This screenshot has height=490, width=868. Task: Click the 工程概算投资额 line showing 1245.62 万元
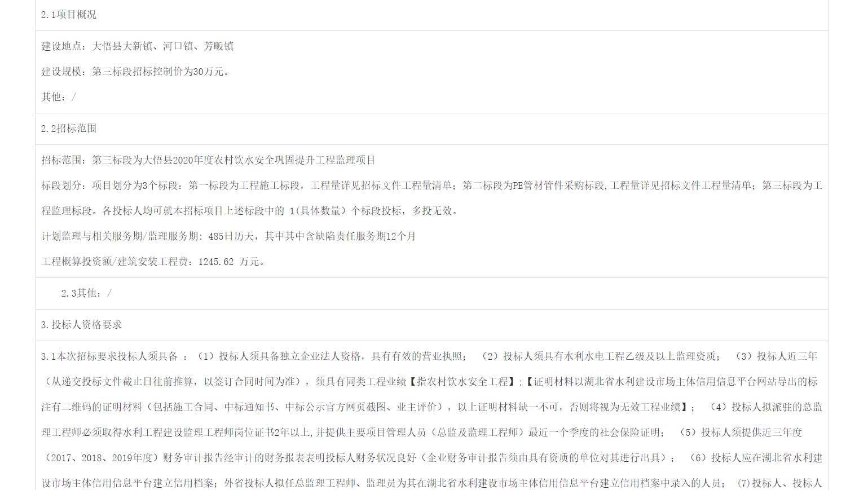click(153, 262)
